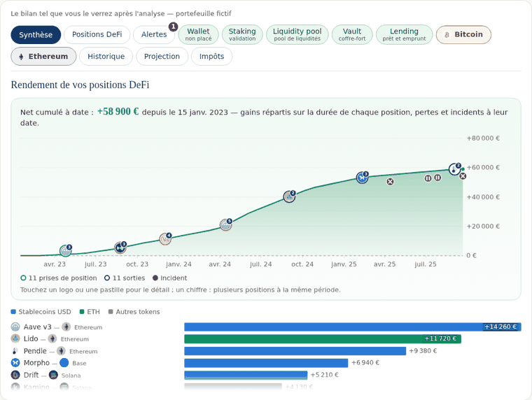Click the Aave v3 protocol name
The width and height of the screenshot is (532, 400).
[x=37, y=327]
